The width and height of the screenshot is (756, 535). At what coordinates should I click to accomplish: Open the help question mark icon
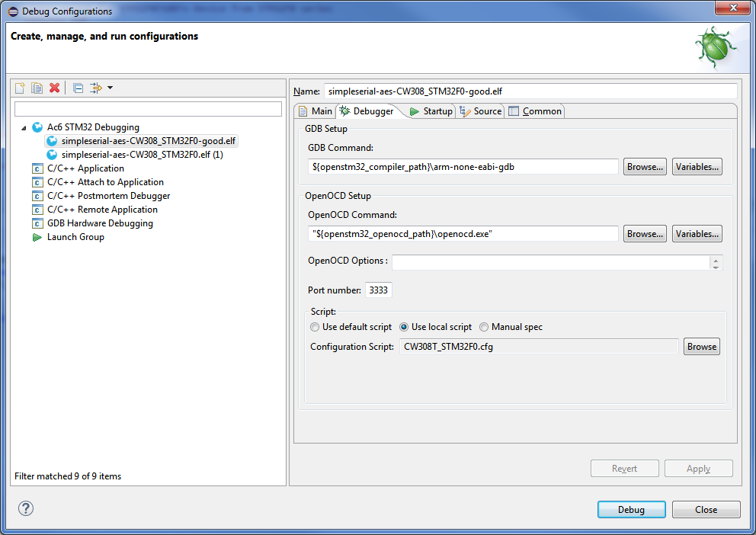pos(25,508)
